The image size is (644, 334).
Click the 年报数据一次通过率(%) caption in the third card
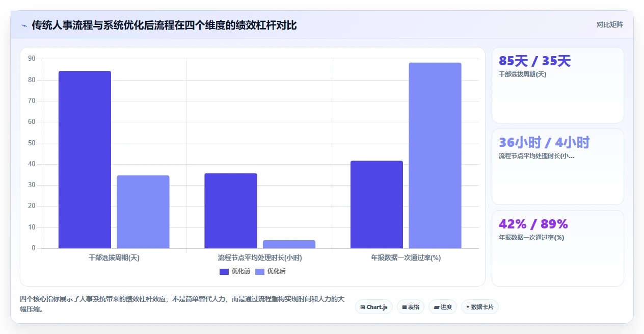click(531, 238)
